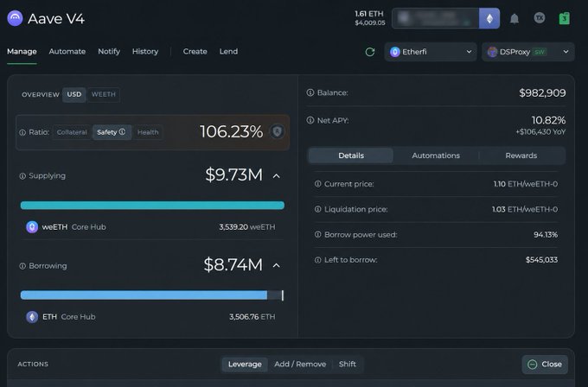
Task: Click the shield icon beside 106.23%
Action: pyautogui.click(x=277, y=131)
